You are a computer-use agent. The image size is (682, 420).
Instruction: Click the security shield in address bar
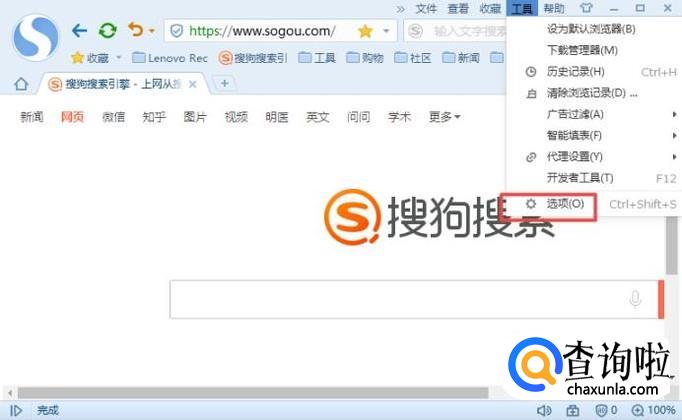pos(176,31)
